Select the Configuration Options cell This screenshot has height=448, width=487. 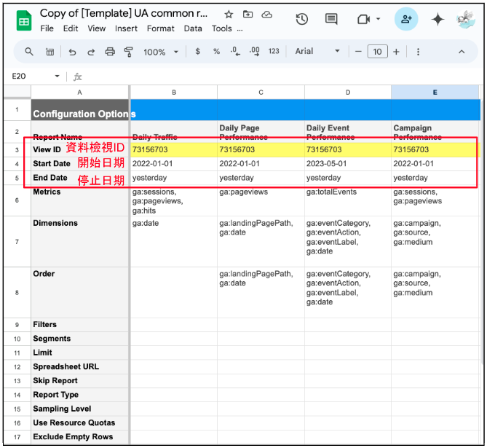tap(79, 110)
